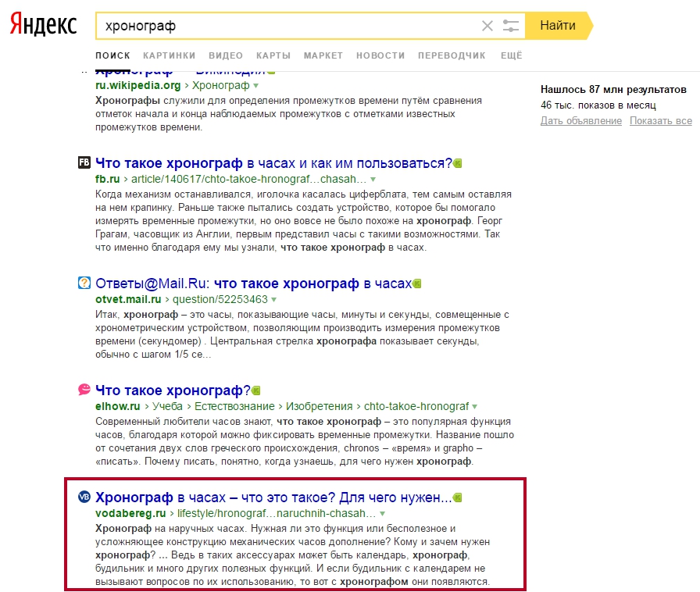The width and height of the screenshot is (700, 592).
Task: Click green badge after Ответы@Mail.Ru title
Action: click(x=417, y=284)
